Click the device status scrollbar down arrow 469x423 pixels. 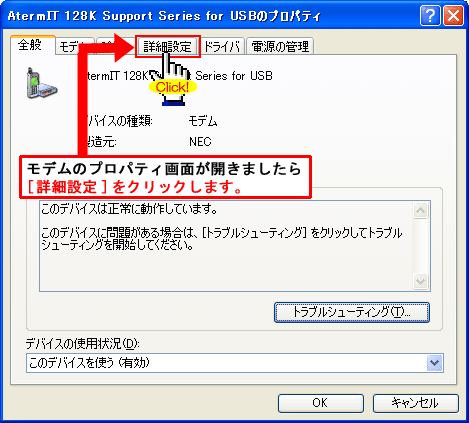[421, 282]
